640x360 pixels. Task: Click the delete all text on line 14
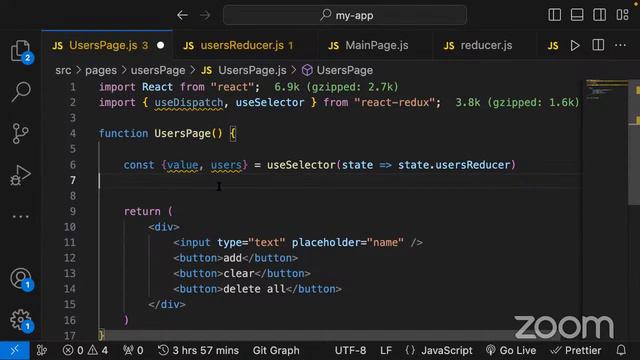[254, 289]
